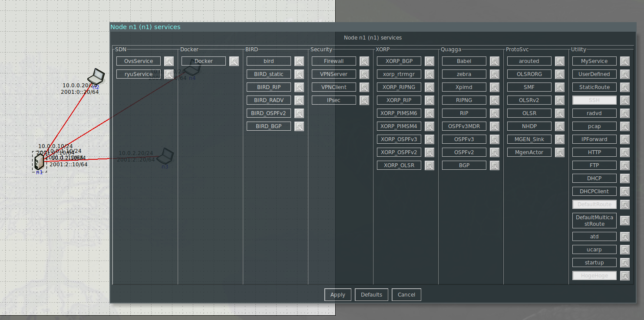Open configure icon for VPNServer
The height and width of the screenshot is (320, 644).
(x=364, y=74)
